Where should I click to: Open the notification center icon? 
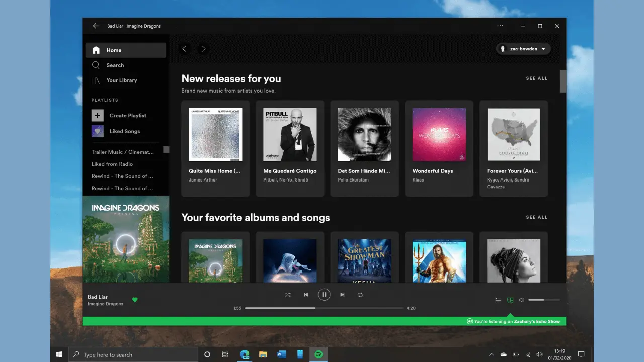click(581, 354)
